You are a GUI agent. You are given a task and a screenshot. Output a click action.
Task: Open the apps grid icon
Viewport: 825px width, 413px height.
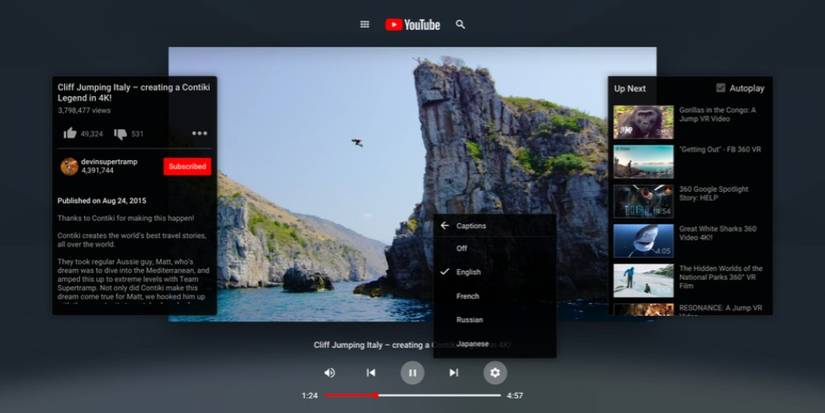coord(365,24)
